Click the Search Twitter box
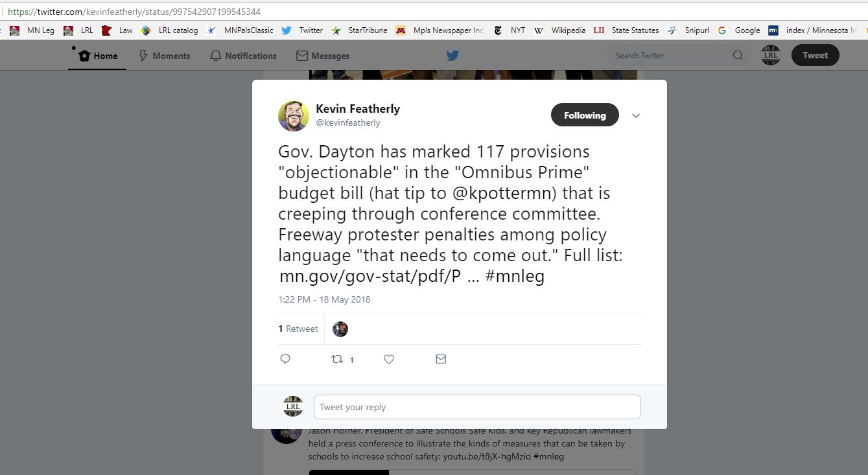 click(676, 56)
